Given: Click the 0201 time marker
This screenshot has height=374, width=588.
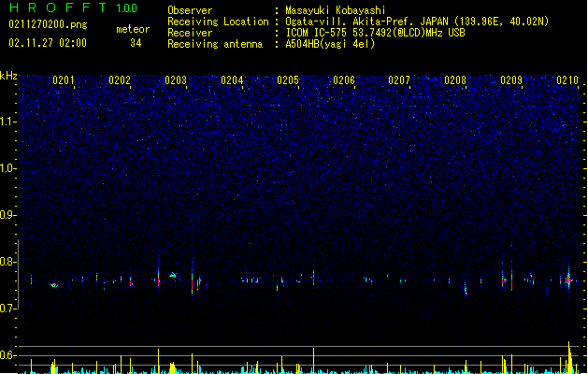Looking at the screenshot, I should pyautogui.click(x=64, y=80).
